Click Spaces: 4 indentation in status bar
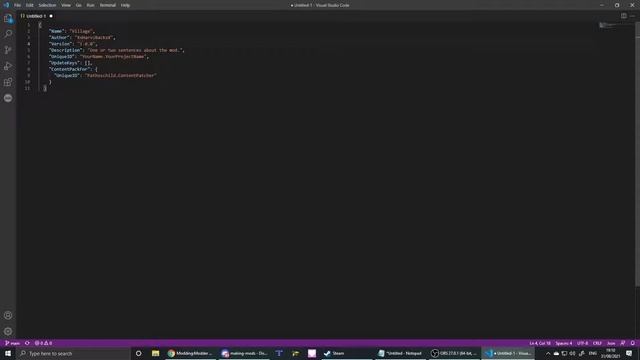This screenshot has height=360, width=640. (x=564, y=343)
